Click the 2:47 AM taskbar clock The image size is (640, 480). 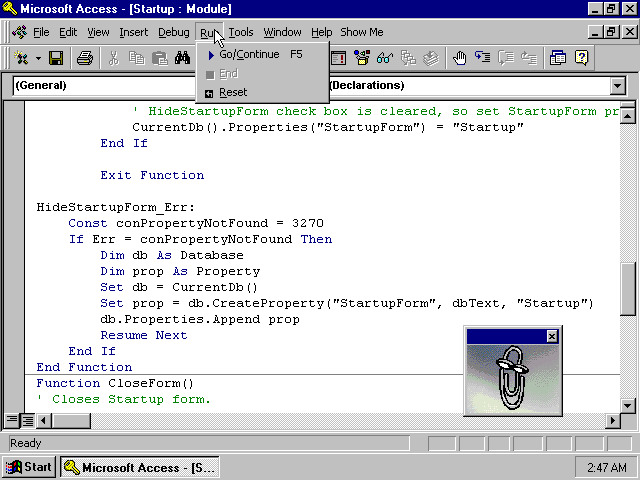pos(606,467)
